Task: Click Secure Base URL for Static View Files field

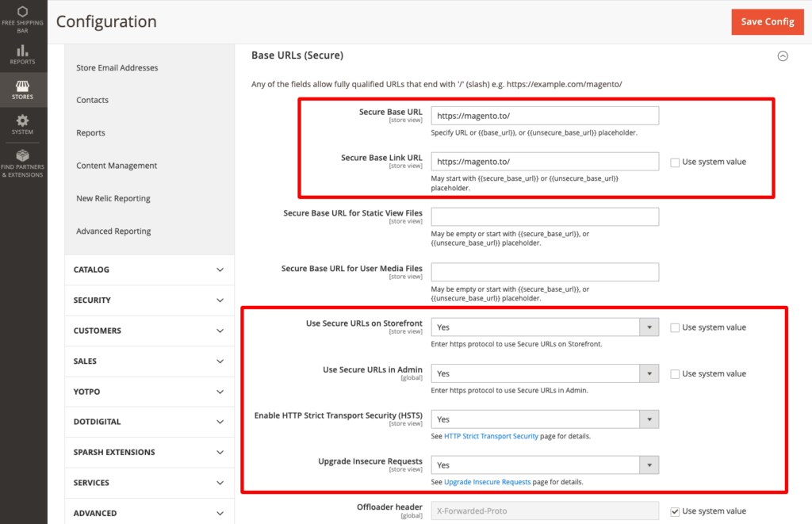Action: [x=545, y=217]
